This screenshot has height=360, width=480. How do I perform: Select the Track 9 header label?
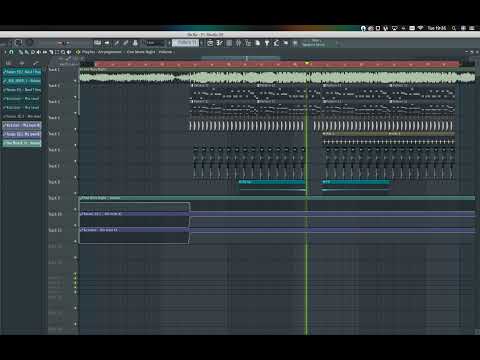(x=54, y=198)
